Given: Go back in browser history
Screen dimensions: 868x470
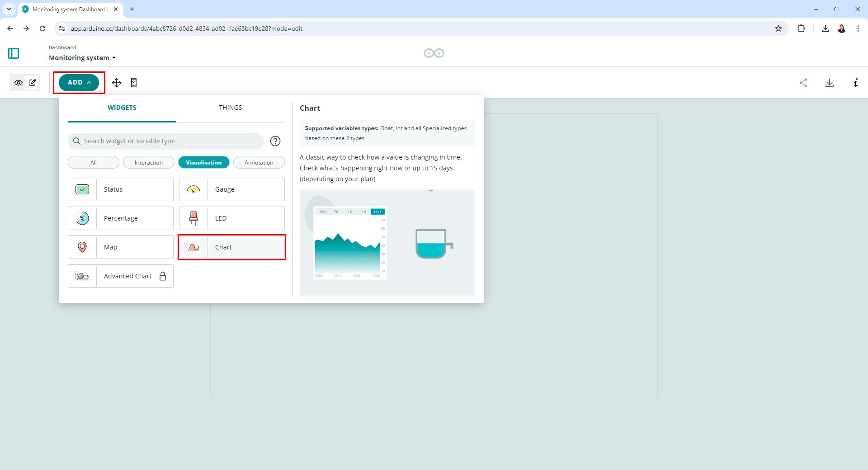Looking at the screenshot, I should [x=10, y=28].
